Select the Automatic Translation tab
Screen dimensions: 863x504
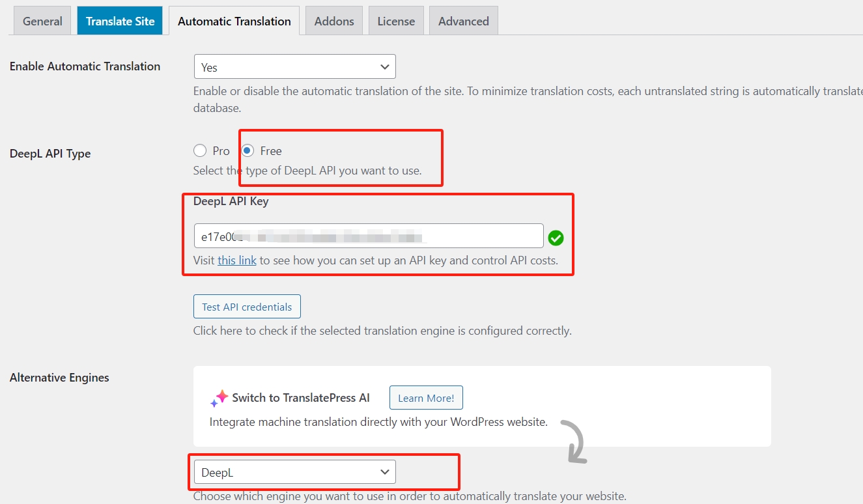pyautogui.click(x=234, y=21)
